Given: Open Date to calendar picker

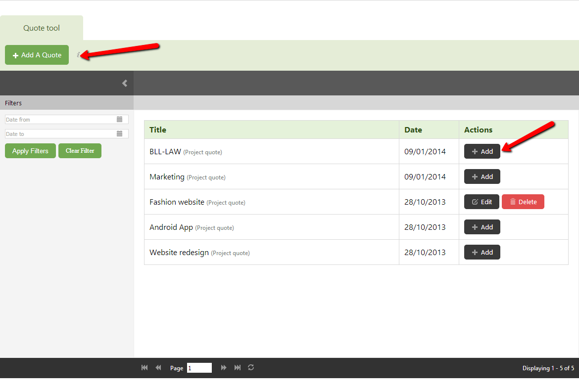Looking at the screenshot, I should pyautogui.click(x=119, y=134).
